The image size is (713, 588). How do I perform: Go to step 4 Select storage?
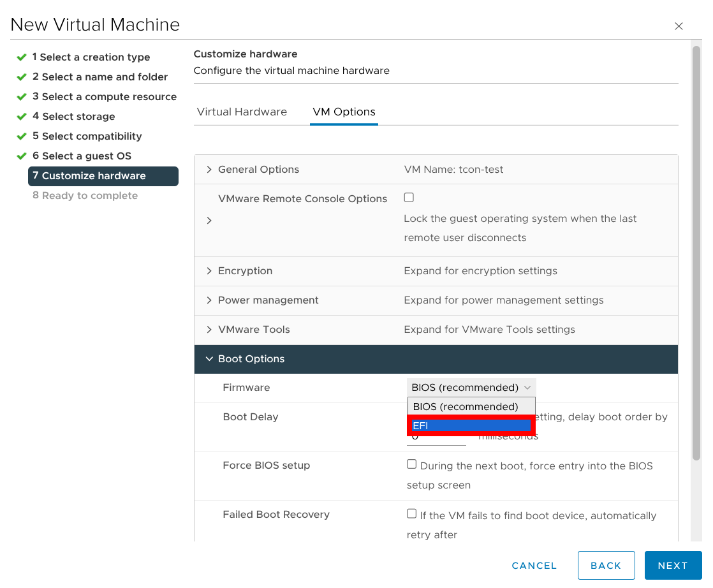coord(78,117)
